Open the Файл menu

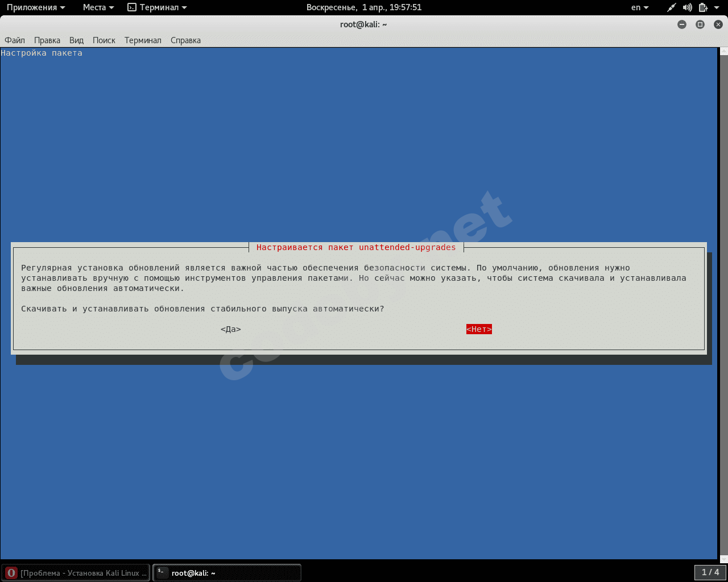[15, 40]
